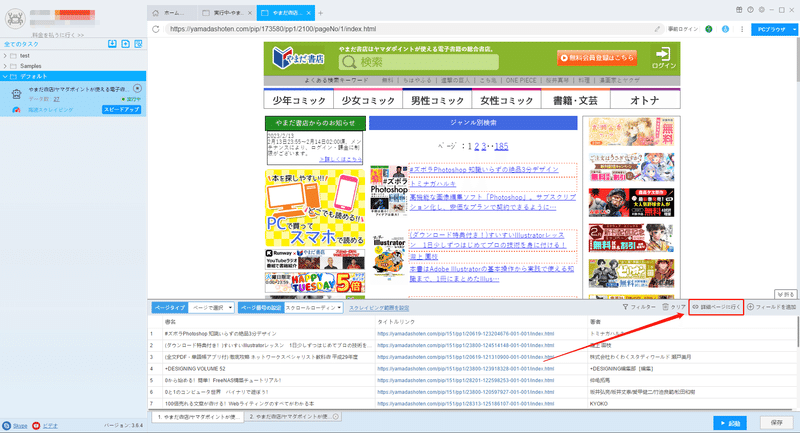Open the PCブラウザ dropdown arrow
This screenshot has height=433, width=800.
pos(794,30)
